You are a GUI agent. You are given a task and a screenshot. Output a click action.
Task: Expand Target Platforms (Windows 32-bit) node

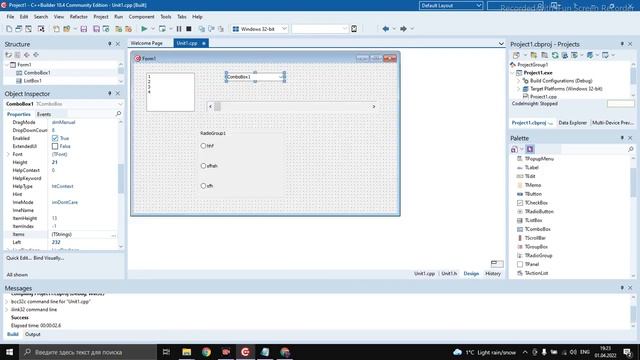pyautogui.click(x=519, y=89)
